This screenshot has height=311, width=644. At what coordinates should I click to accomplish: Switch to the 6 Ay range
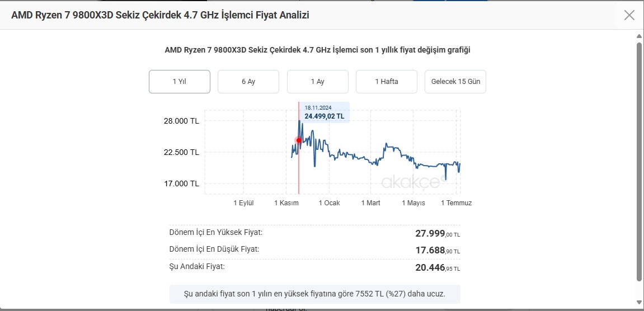[x=248, y=82]
